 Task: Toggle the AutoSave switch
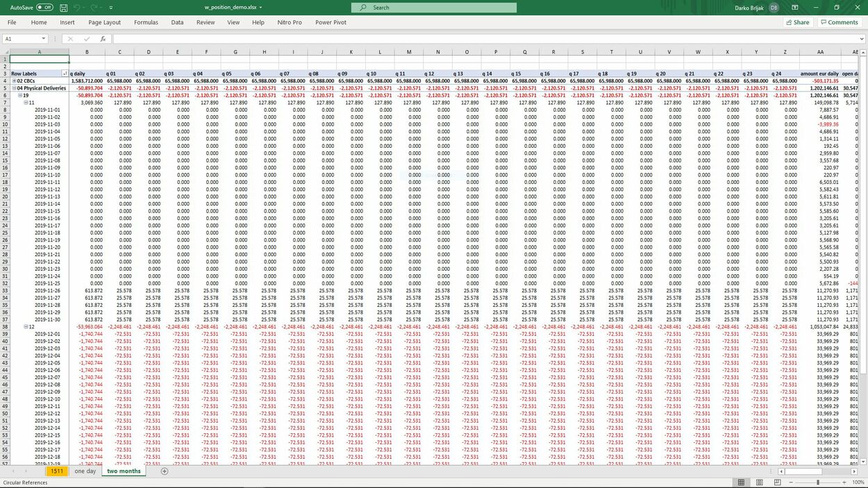(x=44, y=8)
